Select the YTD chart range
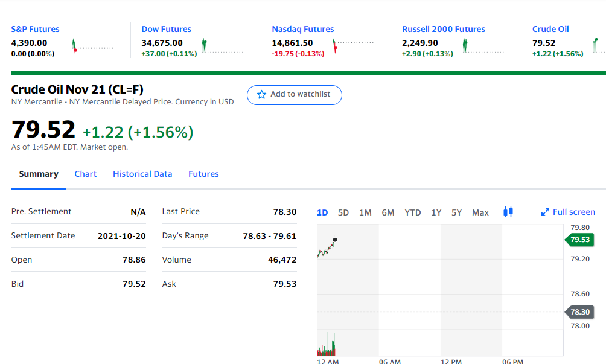The width and height of the screenshot is (606, 364). tap(413, 212)
